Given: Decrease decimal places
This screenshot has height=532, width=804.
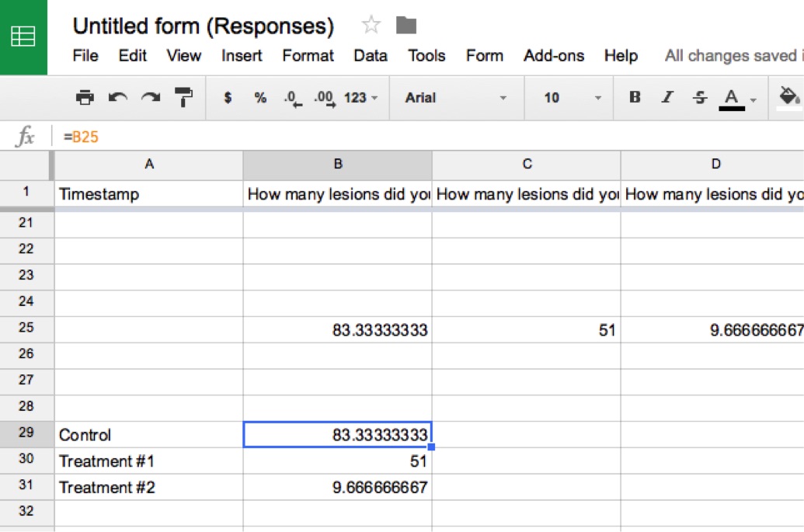Looking at the screenshot, I should pyautogui.click(x=292, y=98).
